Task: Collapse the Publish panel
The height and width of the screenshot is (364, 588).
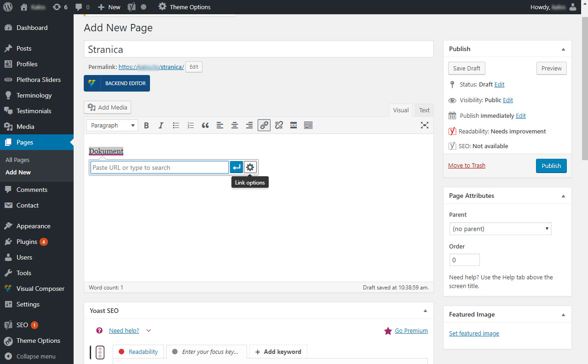Action: [x=563, y=49]
